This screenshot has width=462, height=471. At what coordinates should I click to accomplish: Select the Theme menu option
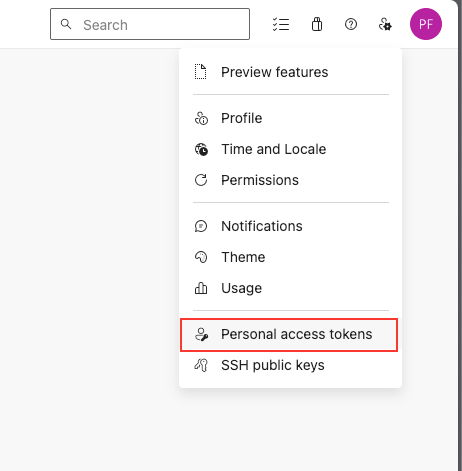291,257
